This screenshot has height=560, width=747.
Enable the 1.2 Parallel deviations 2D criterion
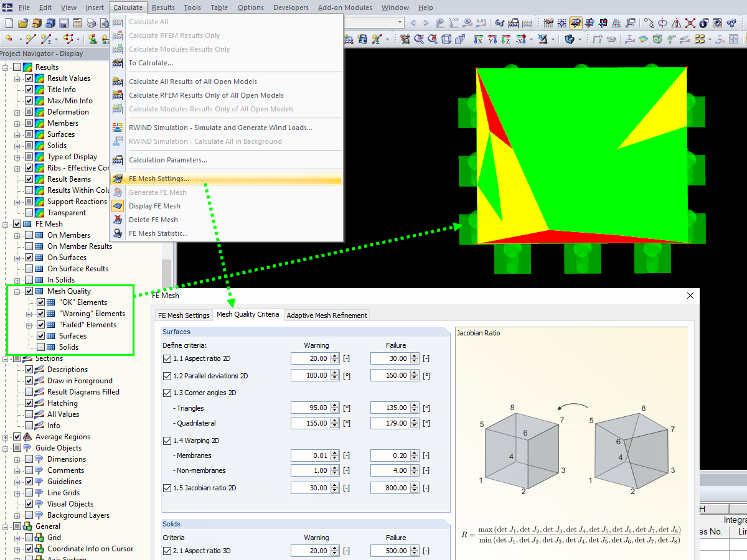167,375
